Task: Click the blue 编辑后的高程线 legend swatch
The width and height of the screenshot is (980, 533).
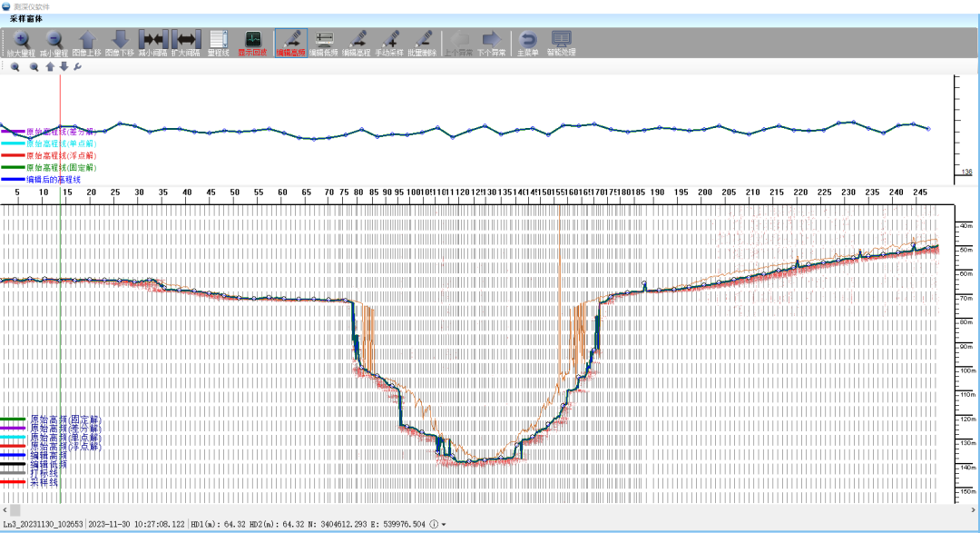Action: pyautogui.click(x=13, y=180)
